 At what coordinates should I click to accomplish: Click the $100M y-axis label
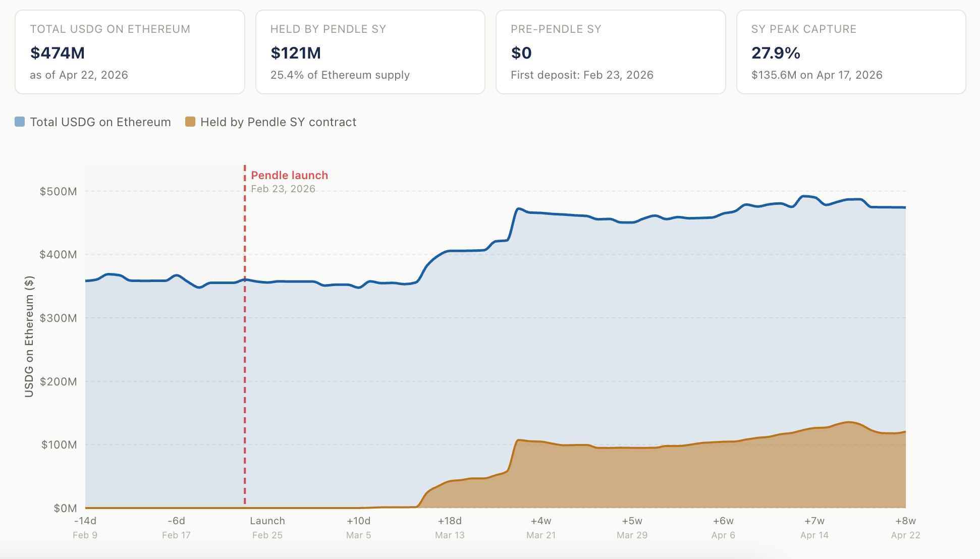(x=59, y=445)
